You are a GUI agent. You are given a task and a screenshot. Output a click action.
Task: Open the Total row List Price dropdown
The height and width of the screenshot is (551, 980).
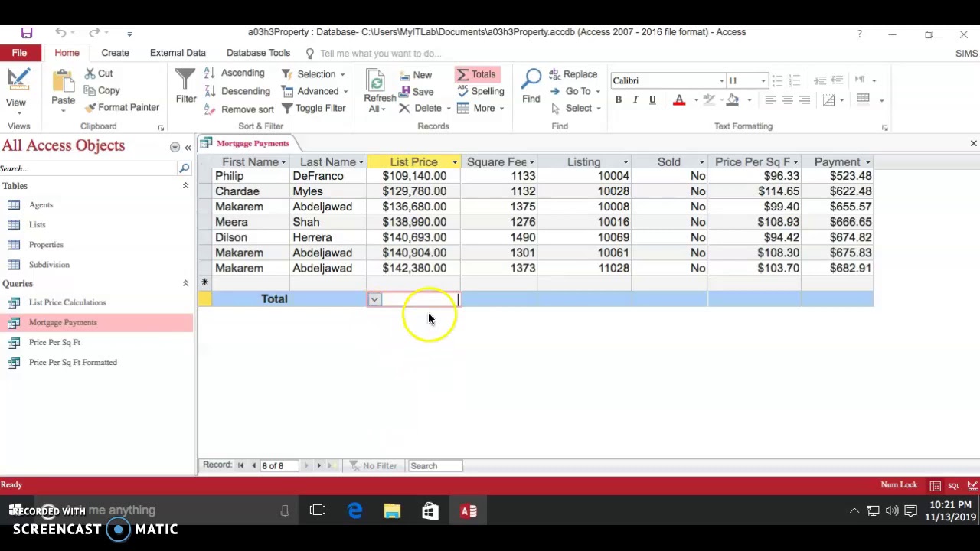[374, 299]
